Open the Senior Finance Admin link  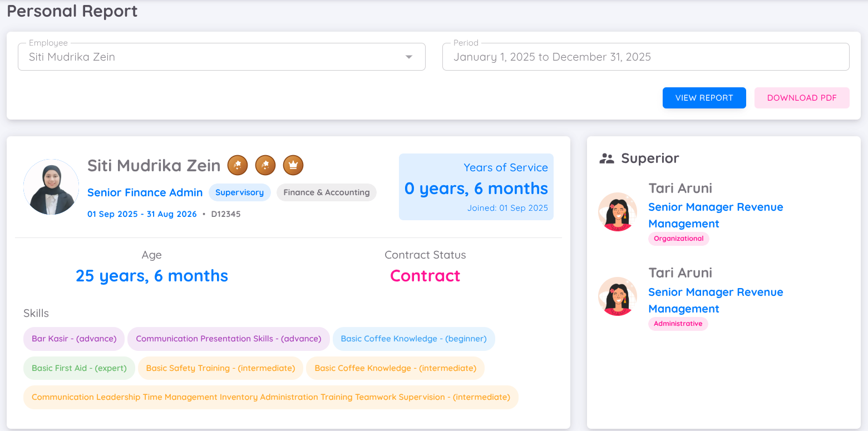145,192
